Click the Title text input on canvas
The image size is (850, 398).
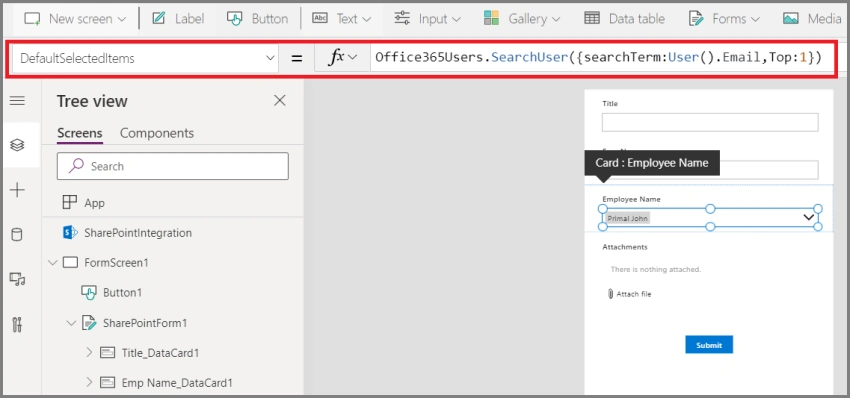(710, 123)
